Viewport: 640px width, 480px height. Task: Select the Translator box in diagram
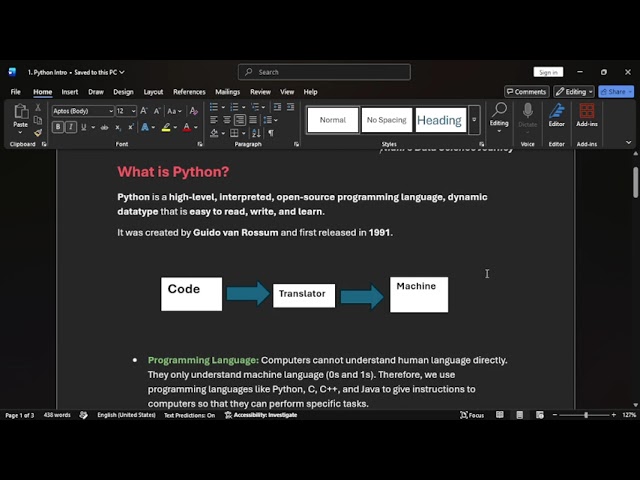click(304, 296)
